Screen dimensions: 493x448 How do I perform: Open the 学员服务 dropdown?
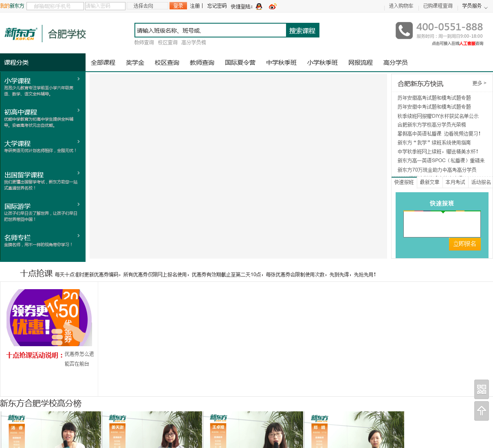tap(475, 6)
